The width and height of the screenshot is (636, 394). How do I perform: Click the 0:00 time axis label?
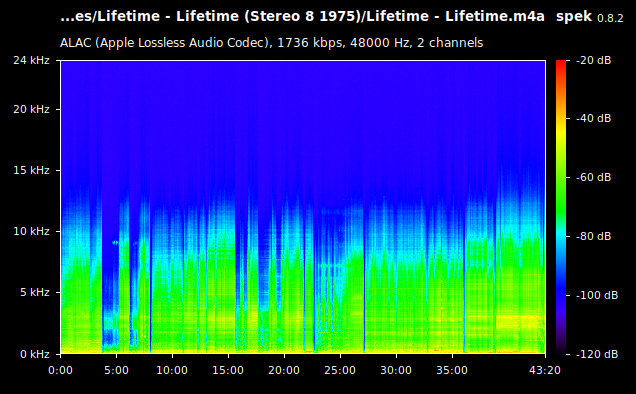[60, 370]
